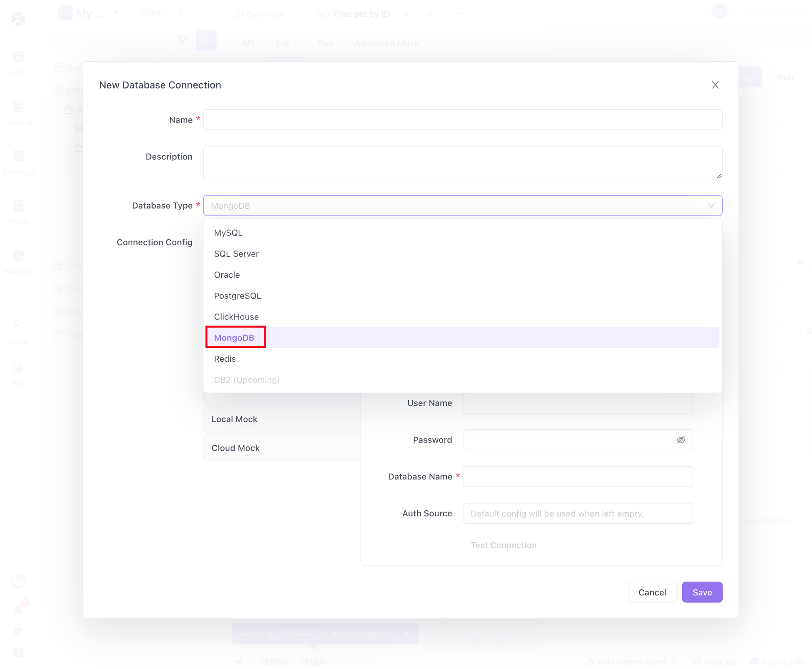The height and width of the screenshot is (669, 812).
Task: Open the API sub-tab
Action: pyautogui.click(x=248, y=43)
